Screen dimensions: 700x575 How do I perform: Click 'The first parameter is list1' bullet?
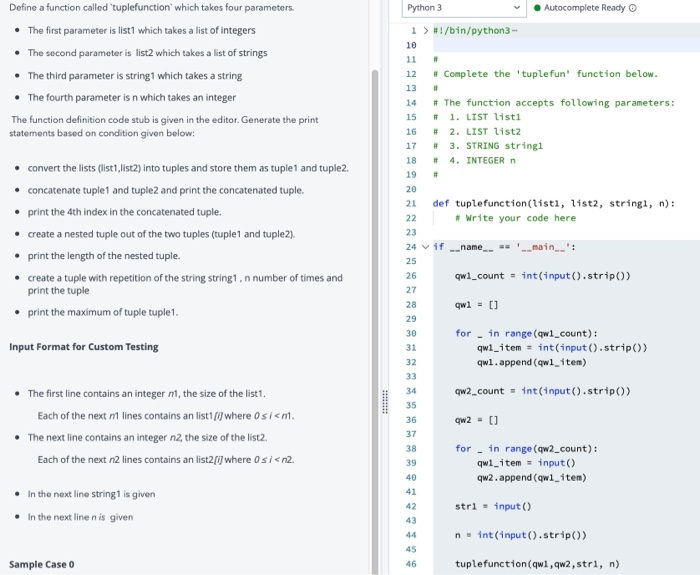[x=142, y=30]
